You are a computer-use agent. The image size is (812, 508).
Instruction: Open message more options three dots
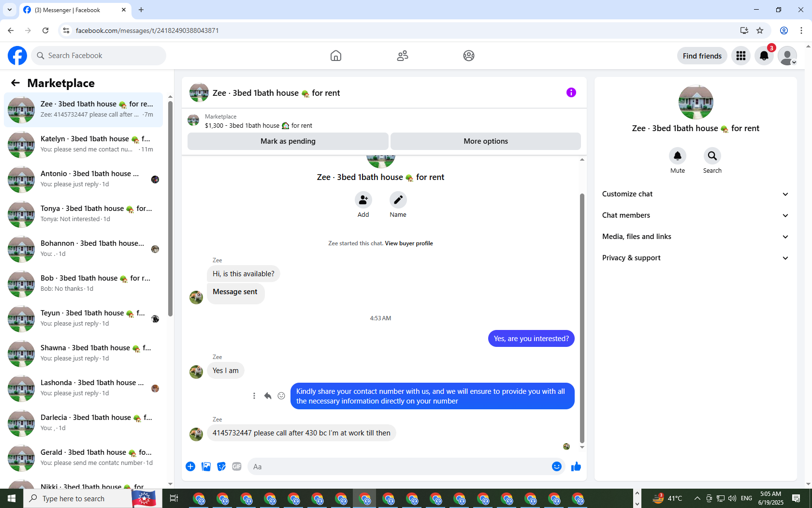click(254, 396)
